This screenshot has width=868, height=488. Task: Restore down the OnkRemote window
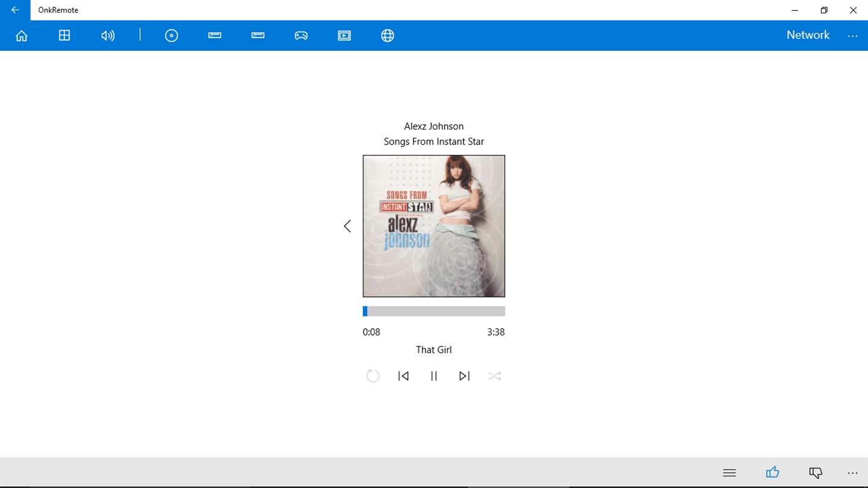pos(824,10)
